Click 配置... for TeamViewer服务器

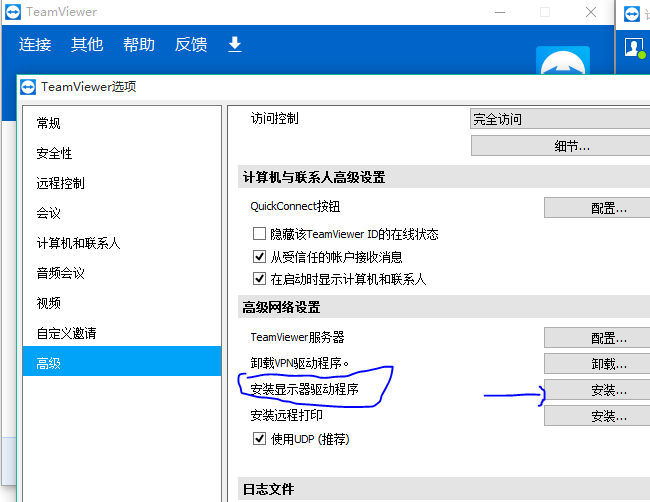597,338
